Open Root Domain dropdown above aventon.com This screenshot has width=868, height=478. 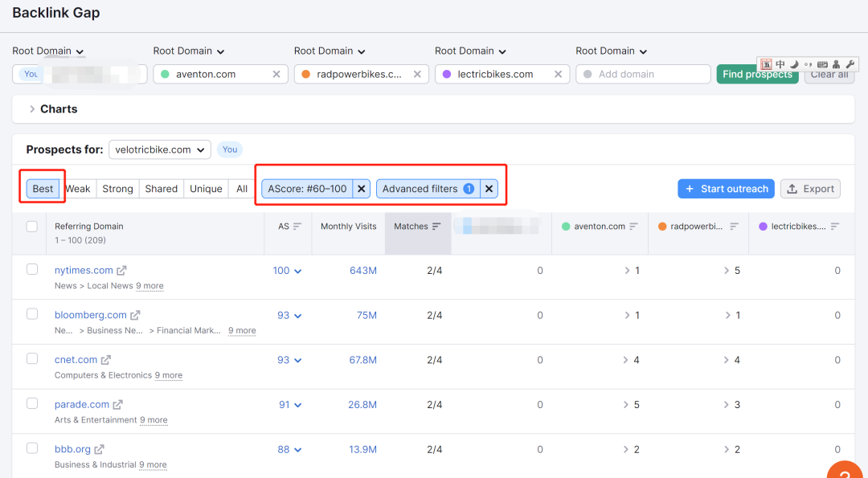pyautogui.click(x=189, y=51)
